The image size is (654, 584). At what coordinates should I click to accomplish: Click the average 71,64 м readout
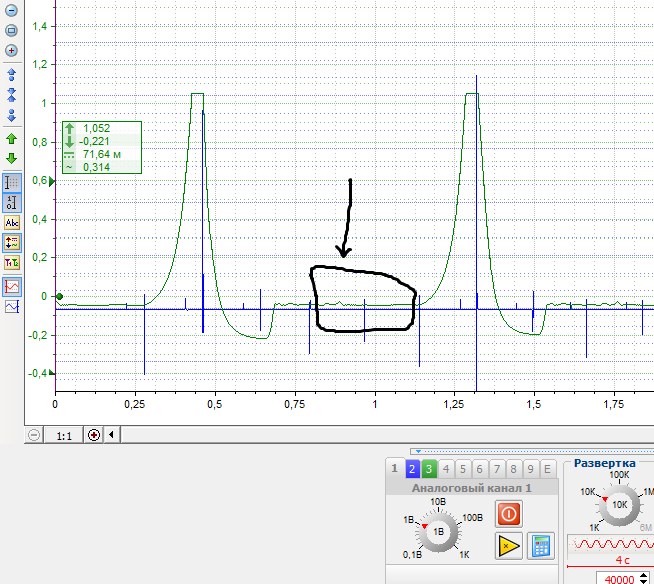pyautogui.click(x=102, y=154)
